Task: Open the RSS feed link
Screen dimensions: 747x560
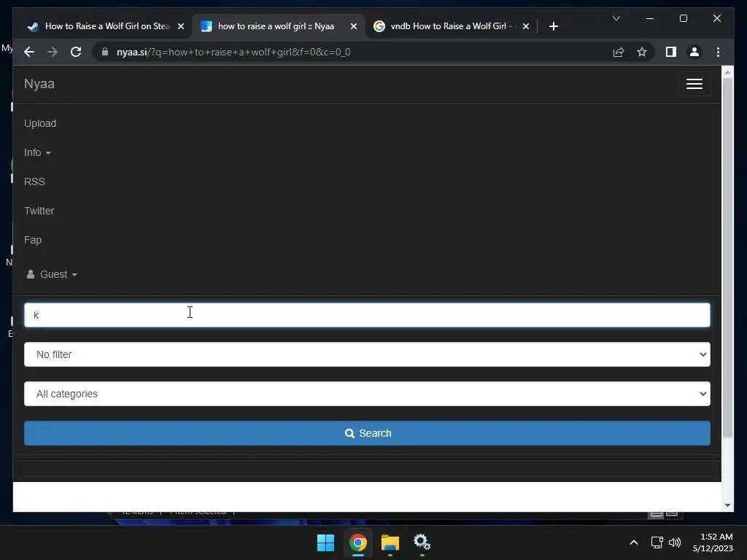Action: [x=34, y=182]
